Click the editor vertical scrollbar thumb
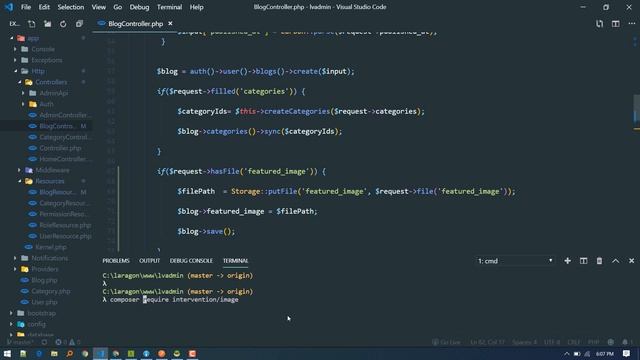640x360 pixels. pyautogui.click(x=636, y=108)
